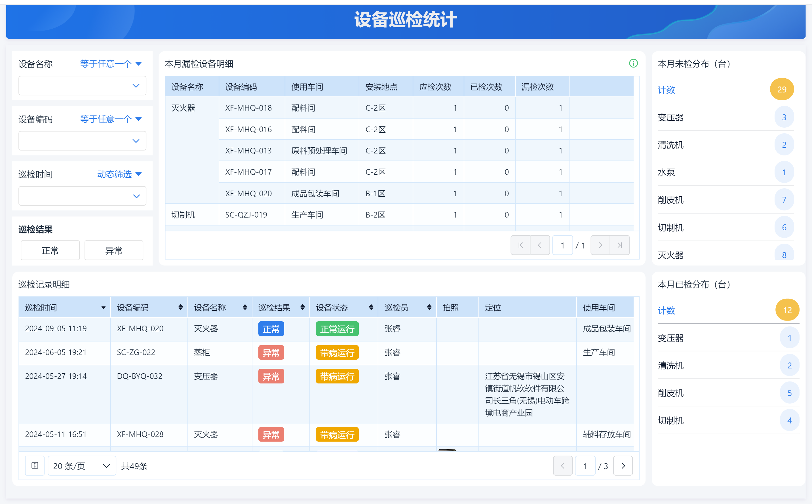The image size is (812, 504).
Task: Open the 20 条/页 page size dropdown
Action: [x=82, y=465]
